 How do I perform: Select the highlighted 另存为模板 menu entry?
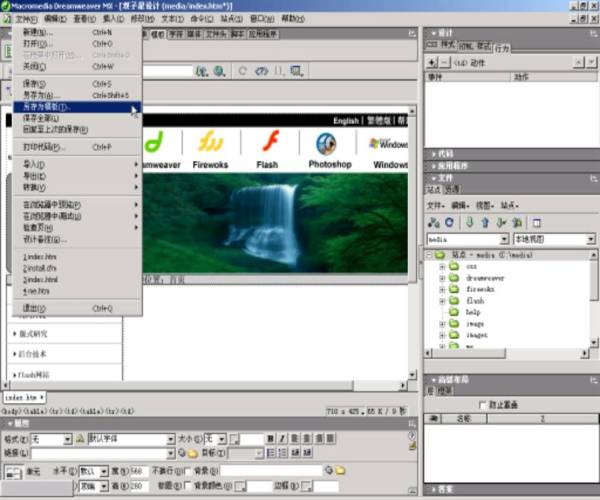77,107
